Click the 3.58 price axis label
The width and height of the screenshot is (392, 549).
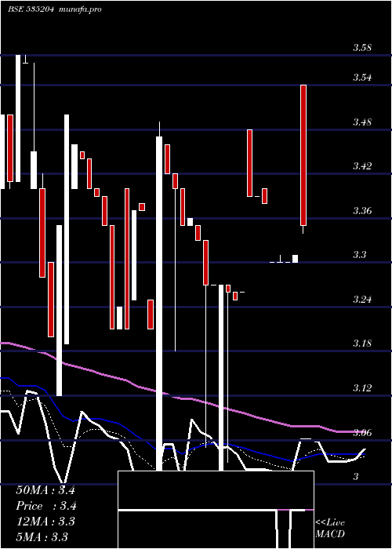coord(362,48)
